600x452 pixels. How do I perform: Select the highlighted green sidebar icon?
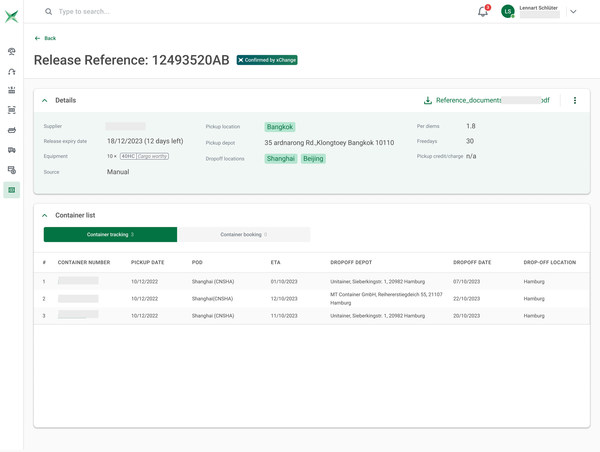coord(12,190)
